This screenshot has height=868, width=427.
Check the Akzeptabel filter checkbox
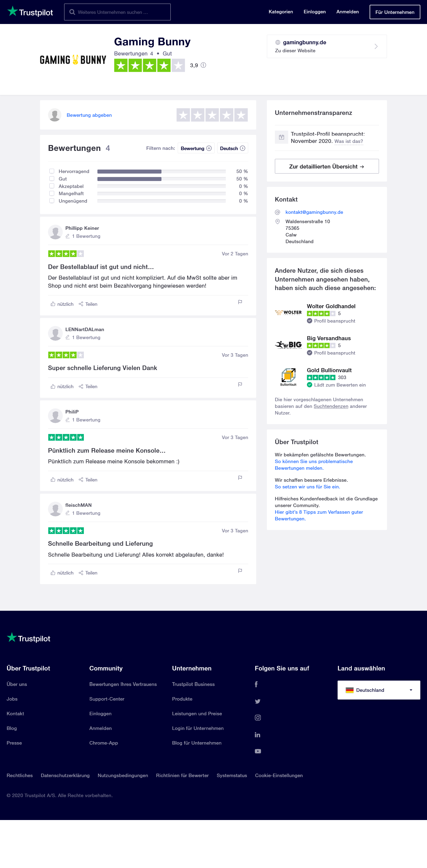coord(52,186)
